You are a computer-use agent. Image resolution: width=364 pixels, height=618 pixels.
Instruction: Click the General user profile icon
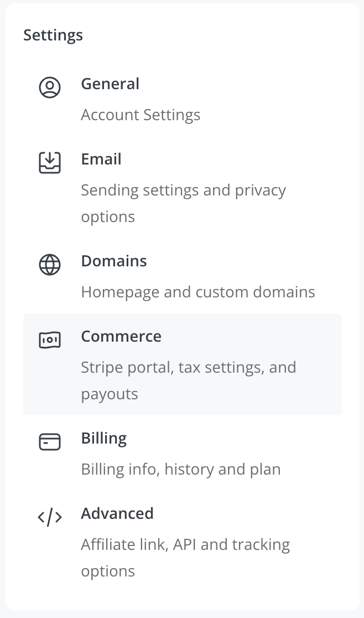coord(50,87)
